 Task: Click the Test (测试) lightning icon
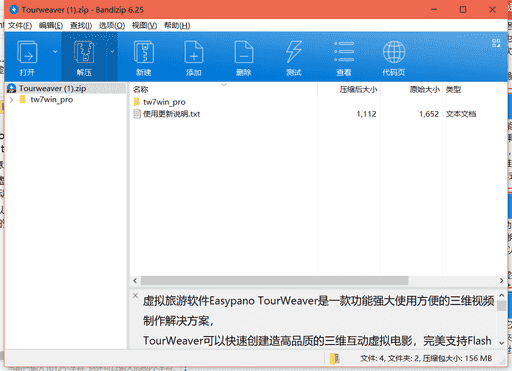pyautogui.click(x=294, y=52)
